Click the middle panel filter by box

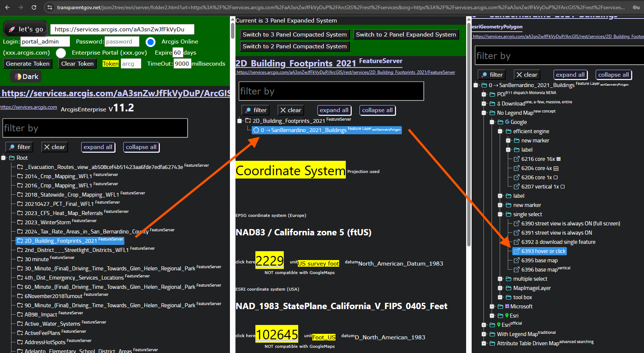tap(331, 91)
